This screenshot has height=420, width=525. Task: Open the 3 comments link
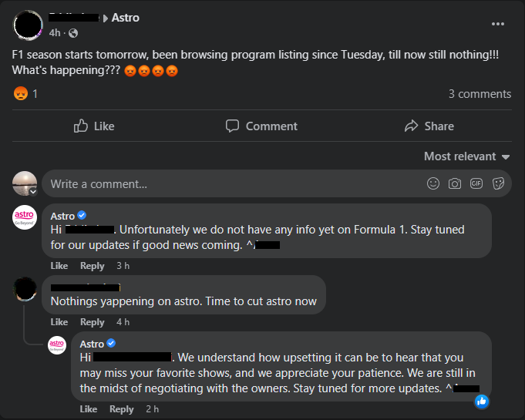(x=480, y=94)
